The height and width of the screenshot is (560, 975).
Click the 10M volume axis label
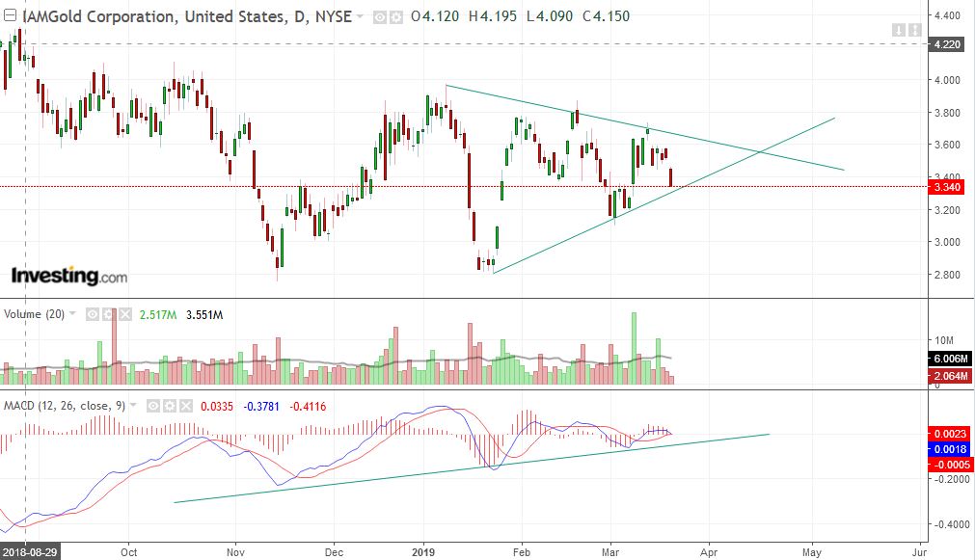click(x=944, y=340)
